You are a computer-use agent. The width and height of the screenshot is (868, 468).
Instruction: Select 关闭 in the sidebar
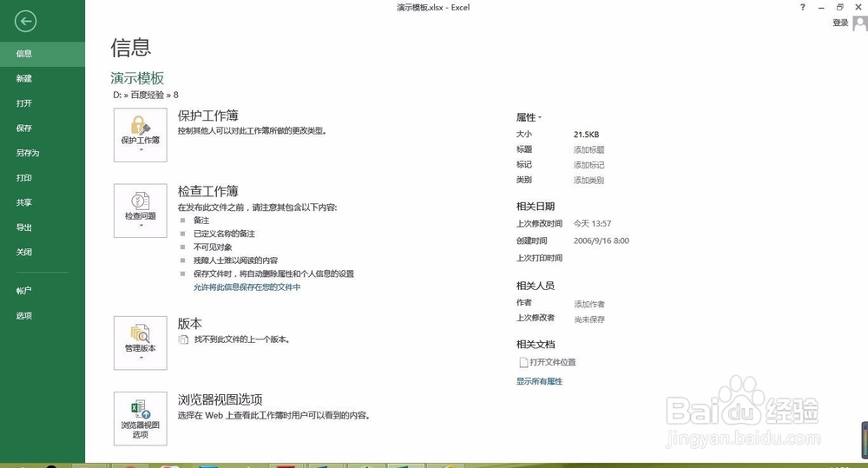(x=43, y=252)
